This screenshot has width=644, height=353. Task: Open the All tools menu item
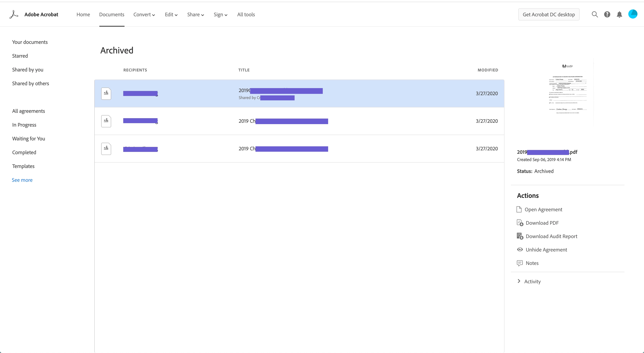point(246,15)
